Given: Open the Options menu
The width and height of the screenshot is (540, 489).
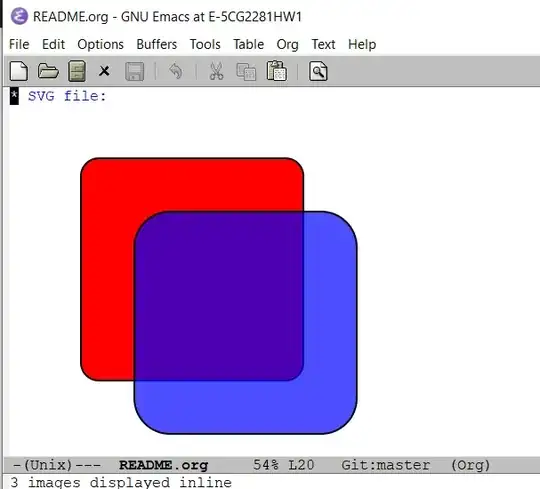Looking at the screenshot, I should [x=101, y=44].
